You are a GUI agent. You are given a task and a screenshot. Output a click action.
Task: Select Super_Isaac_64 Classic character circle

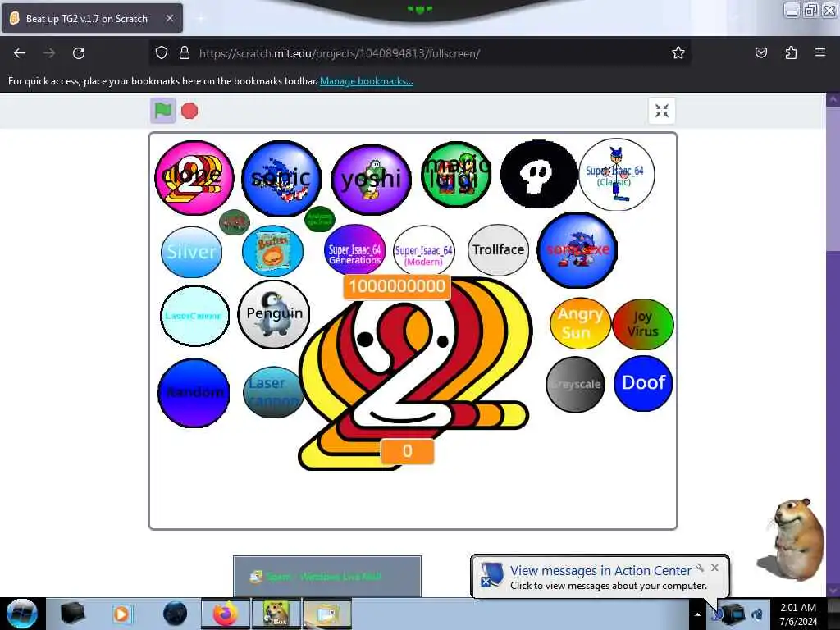pyautogui.click(x=617, y=174)
